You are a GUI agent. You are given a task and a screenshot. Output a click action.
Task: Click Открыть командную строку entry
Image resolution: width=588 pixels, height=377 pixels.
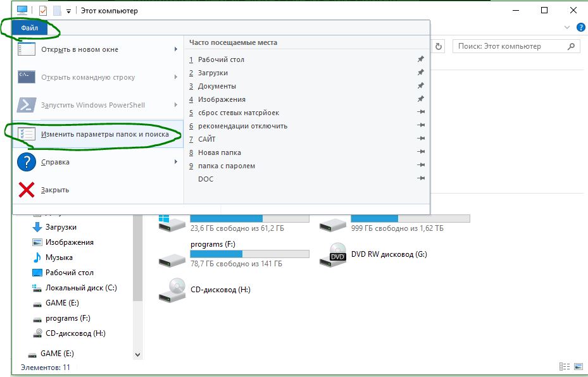tap(97, 77)
